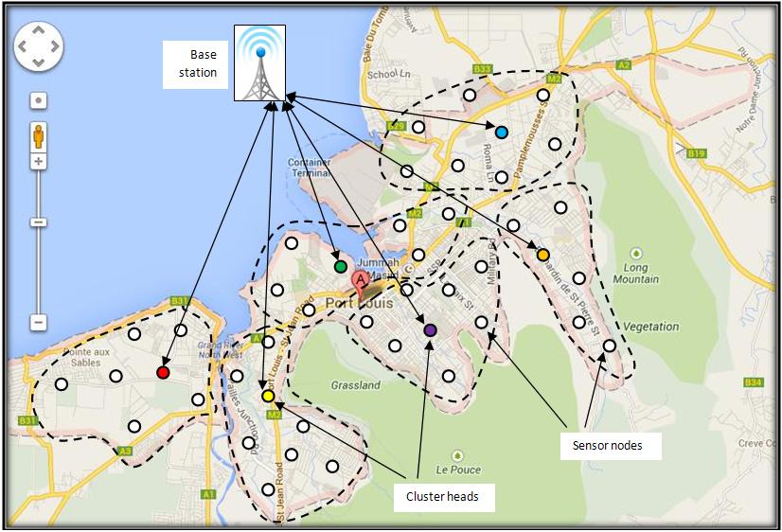This screenshot has width=782, height=532.
Task: Select the red A marker at Port Louis
Action: pyautogui.click(x=361, y=280)
